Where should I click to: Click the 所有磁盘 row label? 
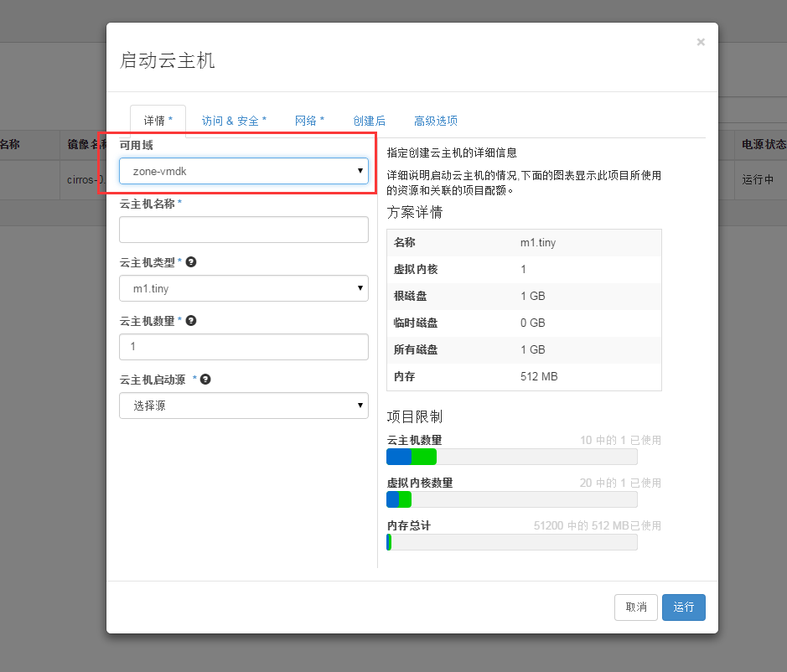point(416,349)
